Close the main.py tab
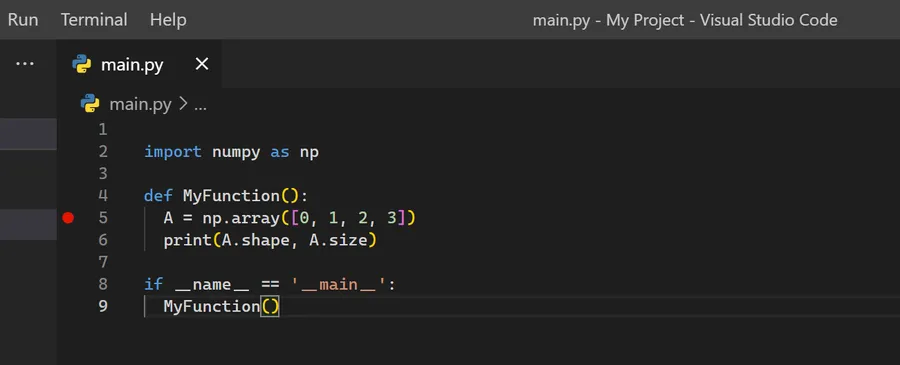Screen dimensions: 900x365 pos(202,64)
